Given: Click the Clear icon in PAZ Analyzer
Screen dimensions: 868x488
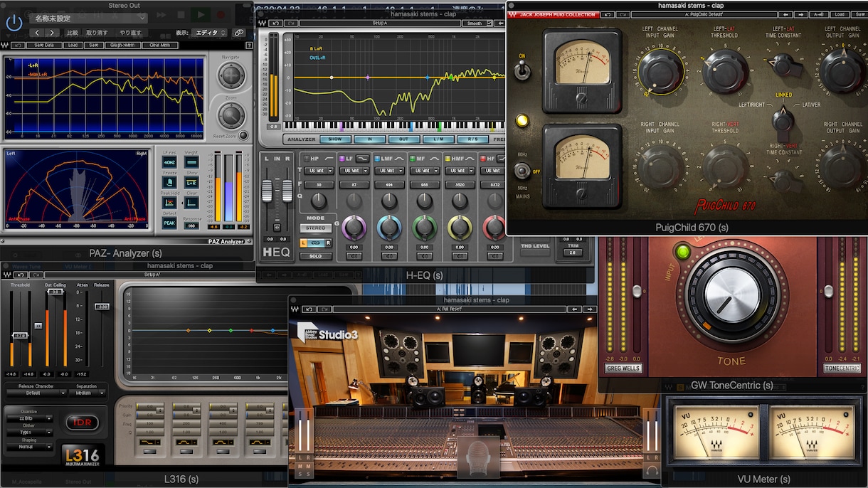Looking at the screenshot, I should tap(191, 203).
